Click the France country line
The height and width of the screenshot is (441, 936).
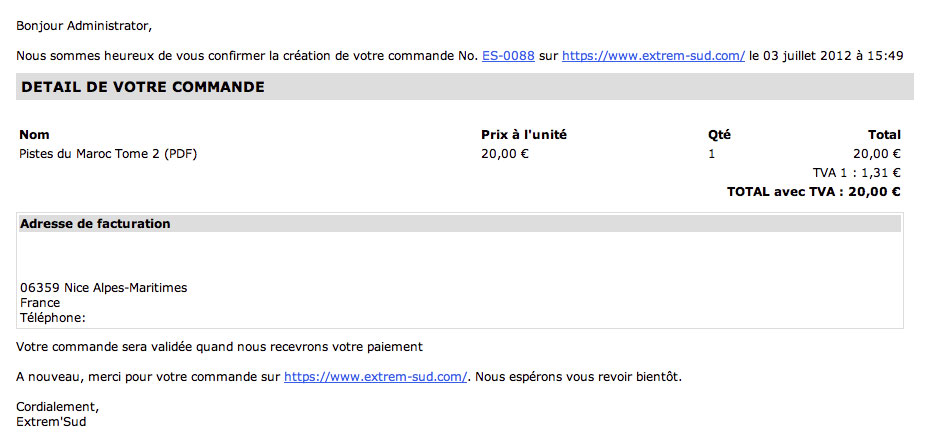point(40,303)
